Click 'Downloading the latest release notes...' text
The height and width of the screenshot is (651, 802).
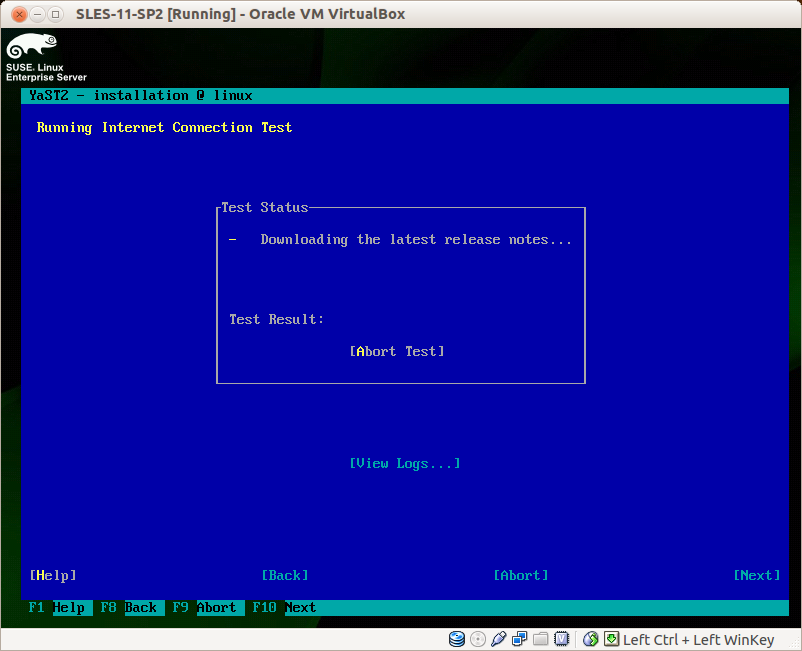pos(416,239)
